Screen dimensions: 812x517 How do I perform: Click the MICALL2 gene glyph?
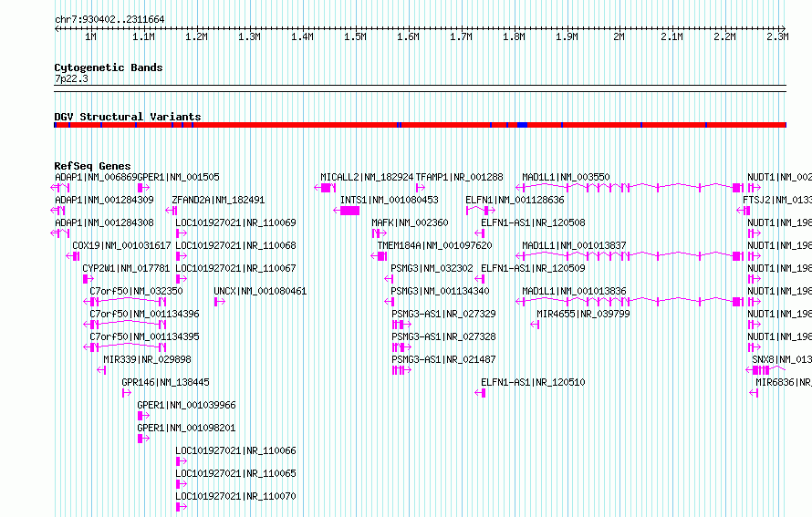coord(325,187)
